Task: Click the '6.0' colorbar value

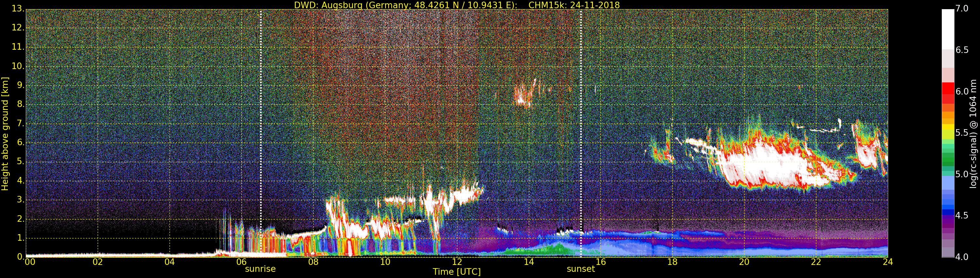Action: (x=962, y=91)
